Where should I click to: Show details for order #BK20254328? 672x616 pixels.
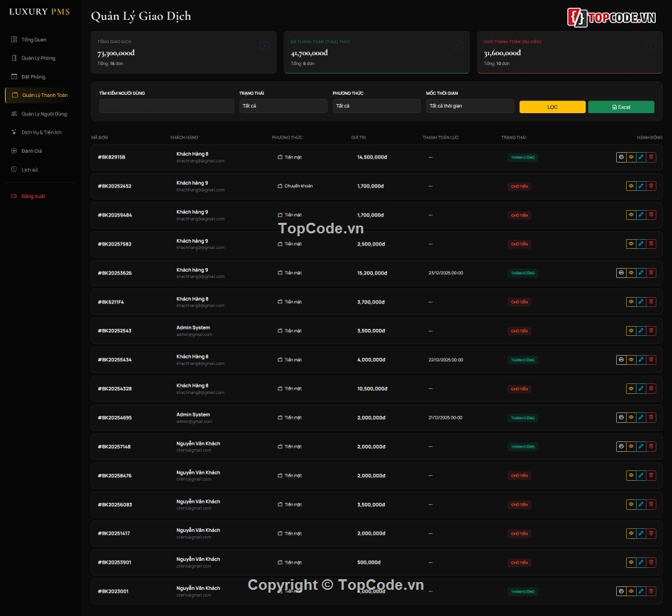(631, 389)
